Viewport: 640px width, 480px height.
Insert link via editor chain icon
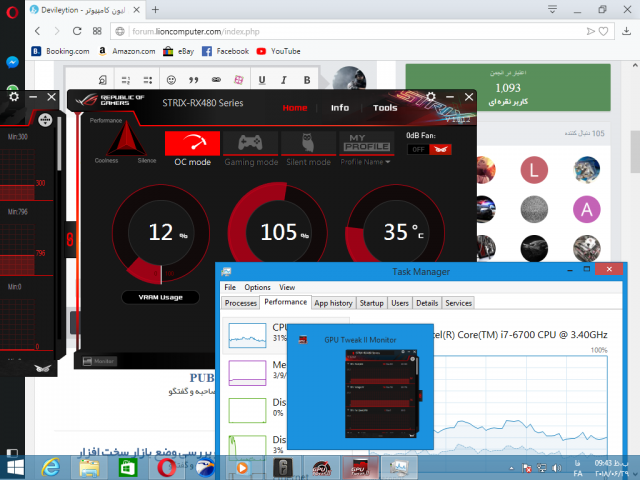216,80
